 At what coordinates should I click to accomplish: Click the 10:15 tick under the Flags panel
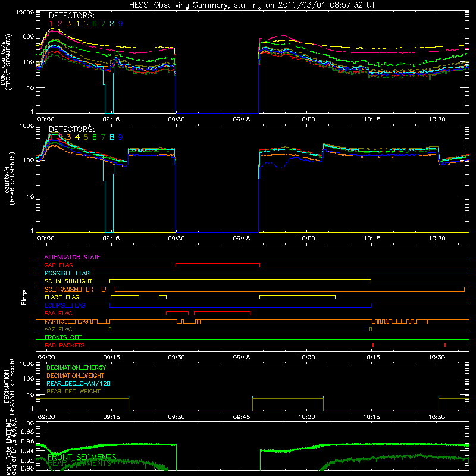coord(372,358)
